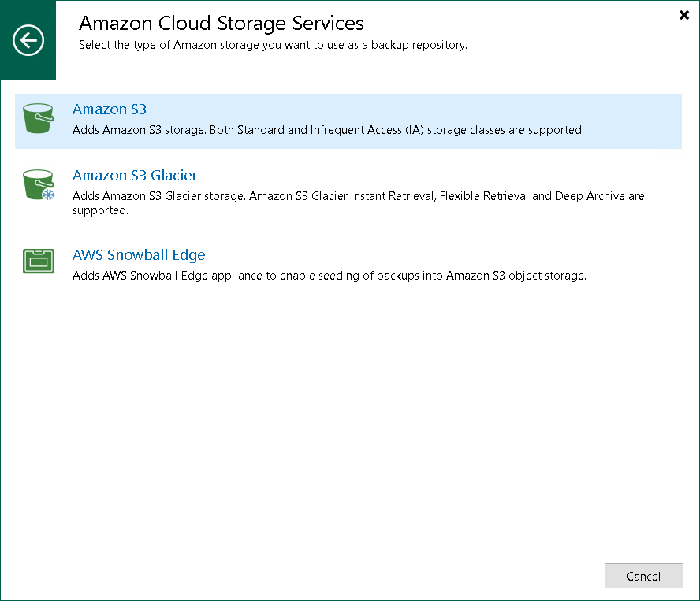The height and width of the screenshot is (601, 700).
Task: Return to previous page with the circular arrow icon
Action: 28,40
